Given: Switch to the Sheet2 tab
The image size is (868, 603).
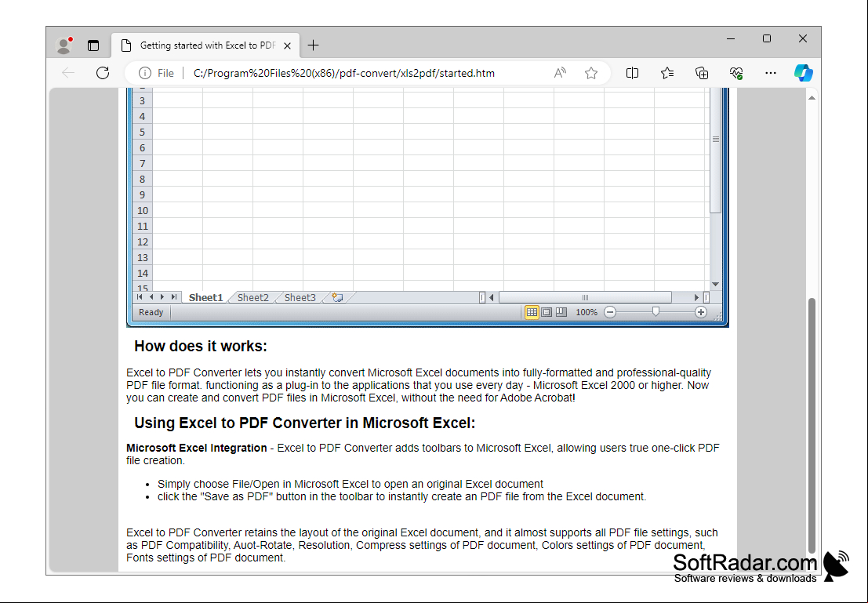Looking at the screenshot, I should pyautogui.click(x=253, y=297).
